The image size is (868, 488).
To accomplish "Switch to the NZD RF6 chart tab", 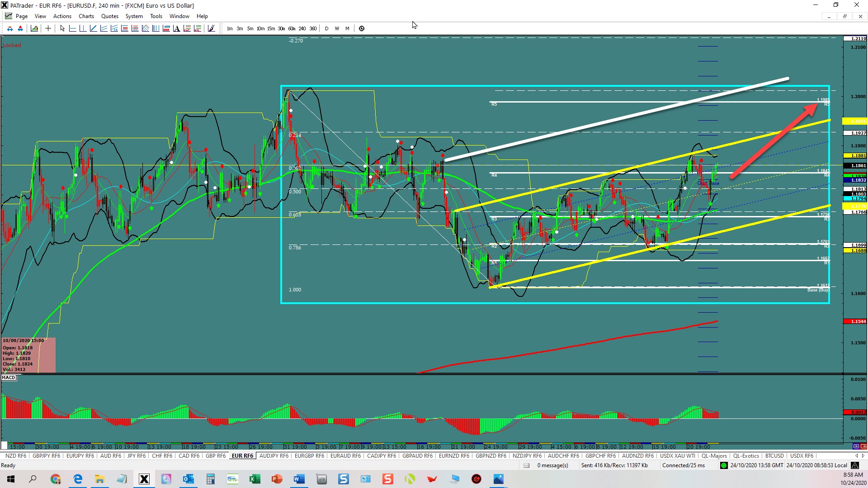I will pos(16,456).
